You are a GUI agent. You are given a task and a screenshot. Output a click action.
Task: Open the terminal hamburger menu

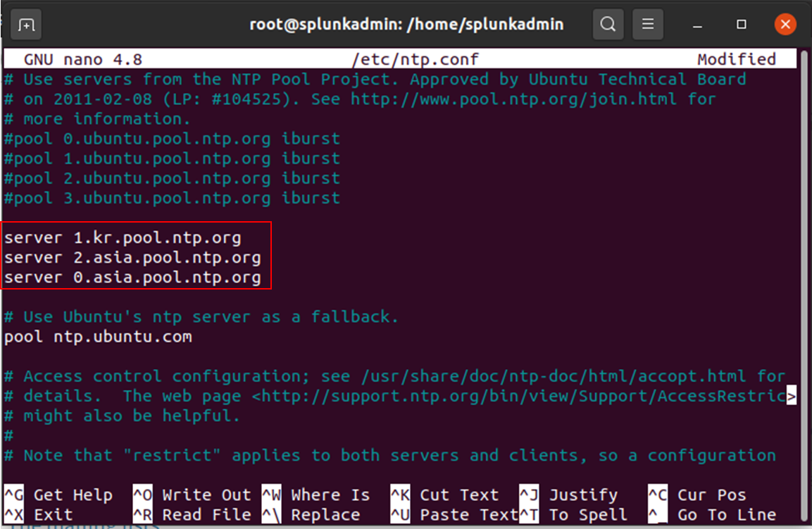coord(648,25)
